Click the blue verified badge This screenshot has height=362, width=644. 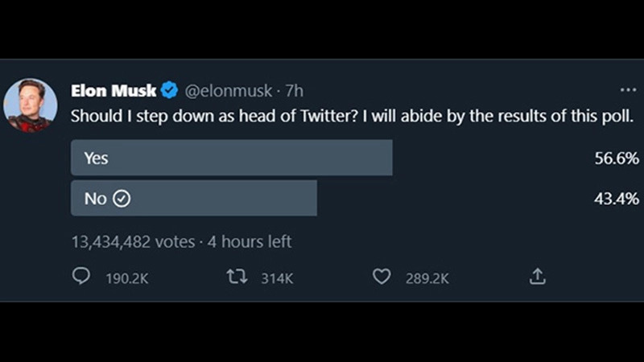click(170, 90)
